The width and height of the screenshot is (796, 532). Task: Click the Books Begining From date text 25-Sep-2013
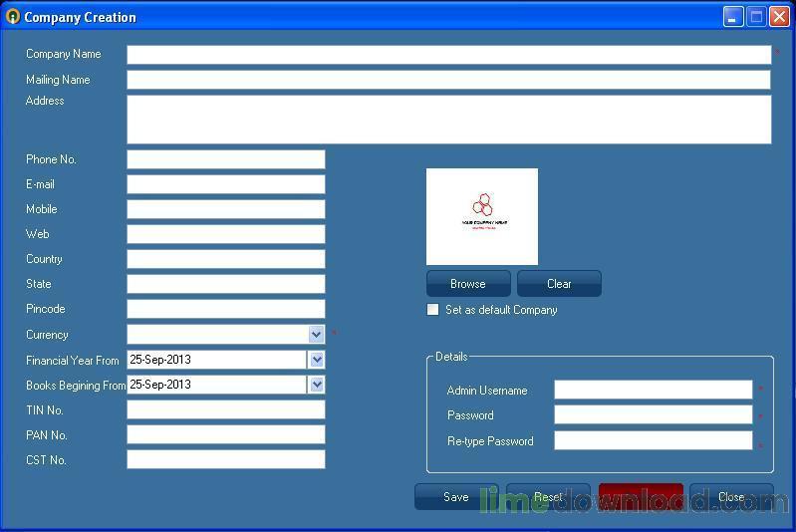click(160, 385)
